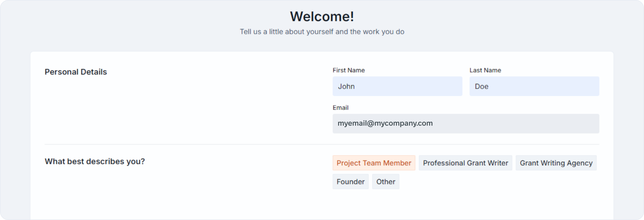Click the "Tell us a little about yourself" subtitle
This screenshot has width=644, height=220.
[322, 32]
